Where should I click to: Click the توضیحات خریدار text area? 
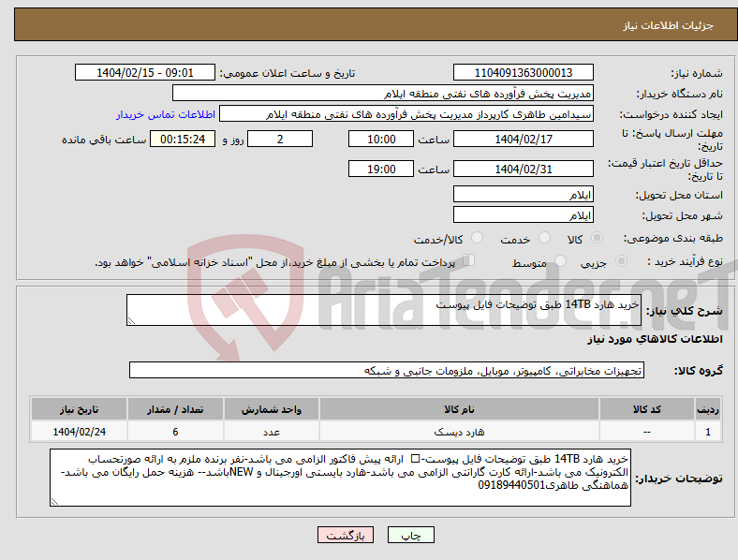coord(340,478)
